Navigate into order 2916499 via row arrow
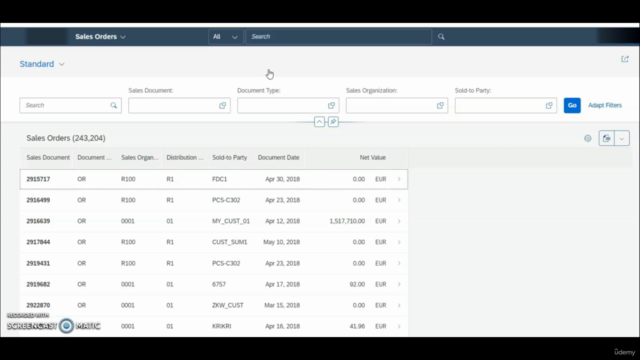Screen dimensions: 640x360 pos(399,200)
